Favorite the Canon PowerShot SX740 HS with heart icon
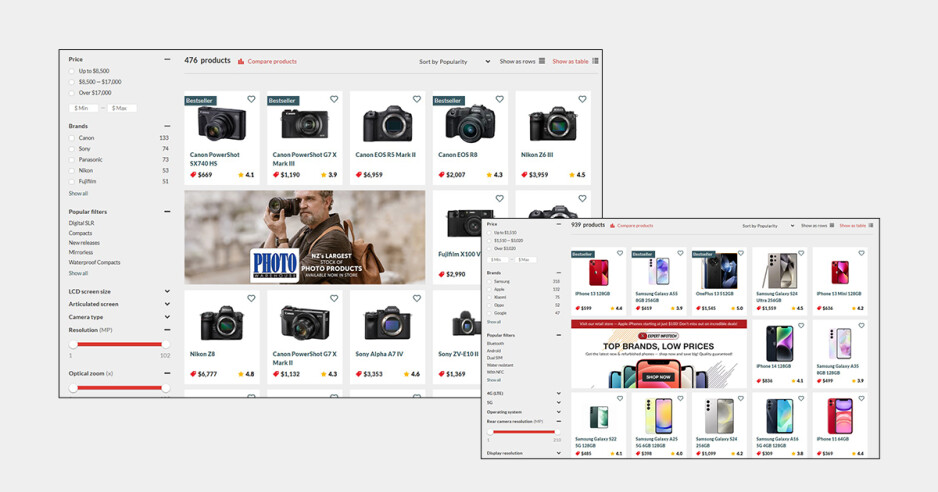 (251, 99)
